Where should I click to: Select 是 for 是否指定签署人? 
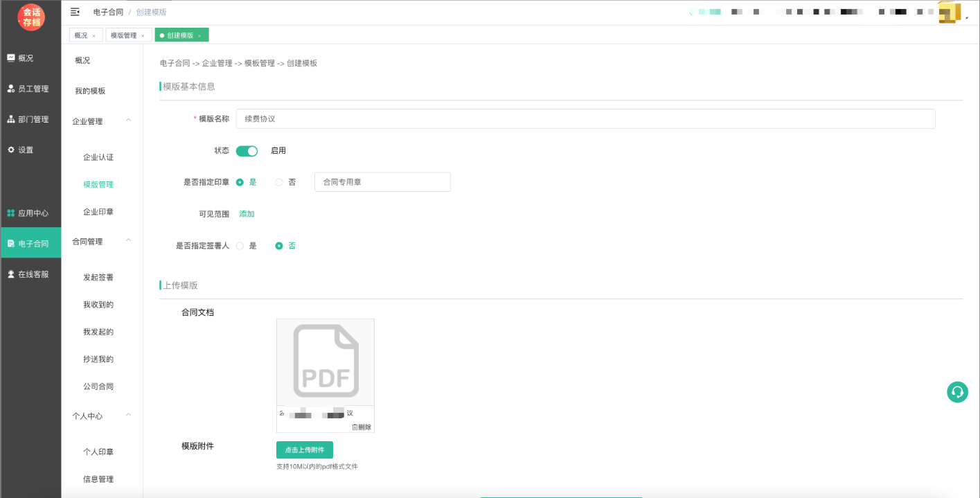coord(240,246)
